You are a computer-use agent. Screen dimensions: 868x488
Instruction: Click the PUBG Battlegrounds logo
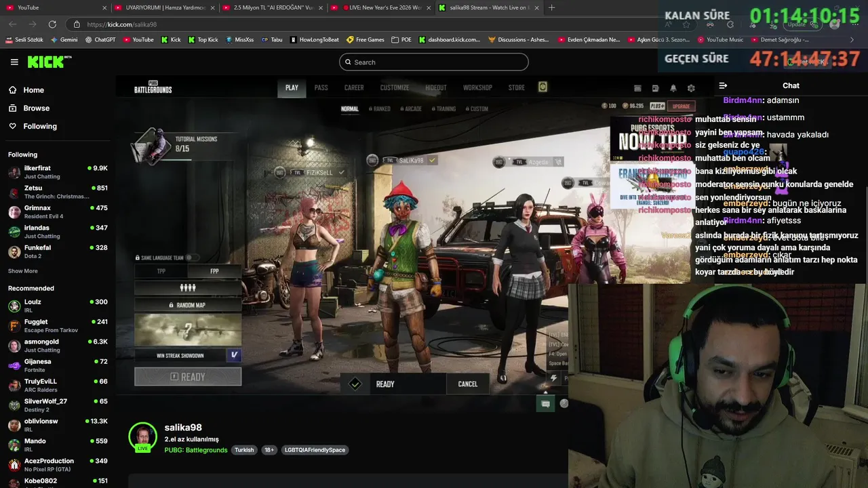click(153, 87)
